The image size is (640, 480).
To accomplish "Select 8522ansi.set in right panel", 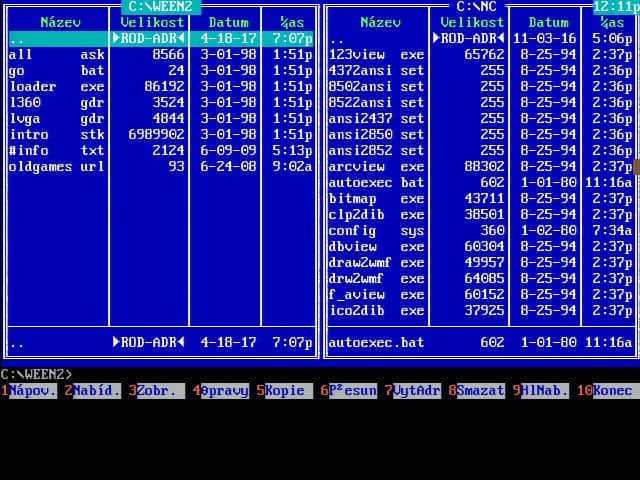I will 480,102.
